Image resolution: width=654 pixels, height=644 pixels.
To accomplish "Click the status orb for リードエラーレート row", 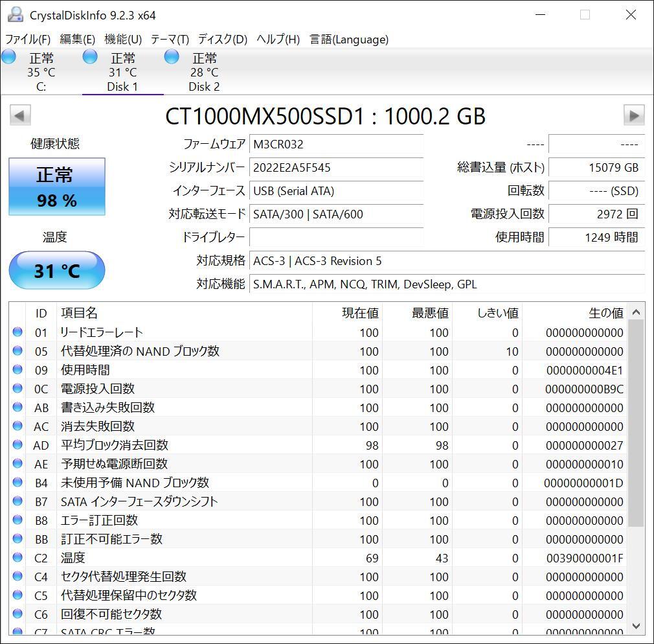I will (x=17, y=332).
